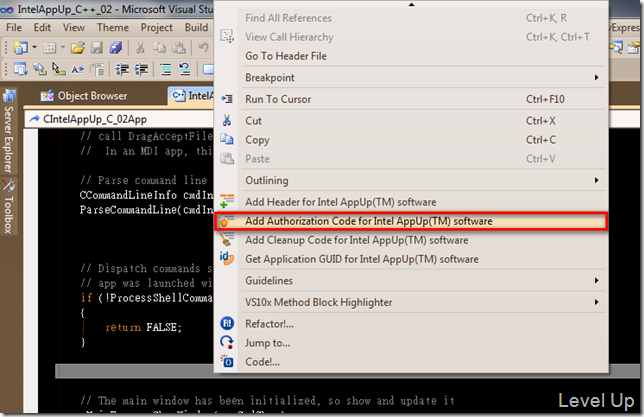Image resolution: width=644 pixels, height=417 pixels.
Task: Open the Build menu
Action: pos(196,28)
